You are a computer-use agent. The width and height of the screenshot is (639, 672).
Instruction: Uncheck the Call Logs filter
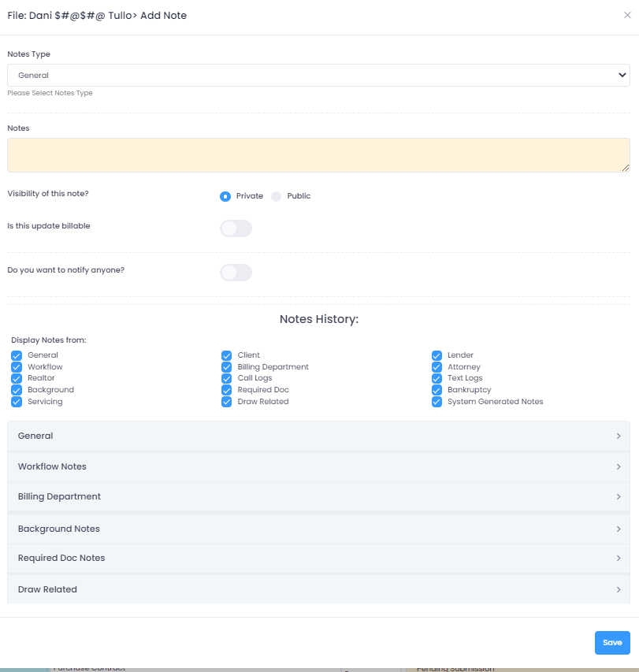(x=227, y=378)
